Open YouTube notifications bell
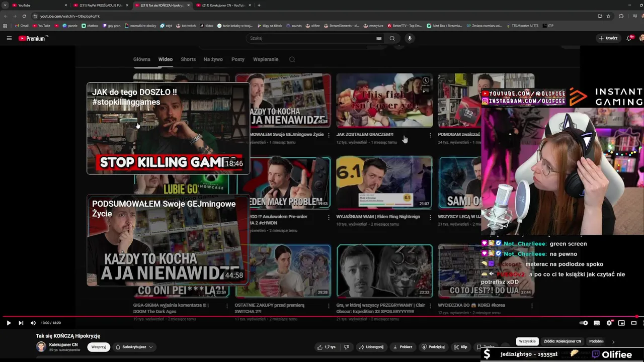This screenshot has width=644, height=362. pyautogui.click(x=629, y=38)
